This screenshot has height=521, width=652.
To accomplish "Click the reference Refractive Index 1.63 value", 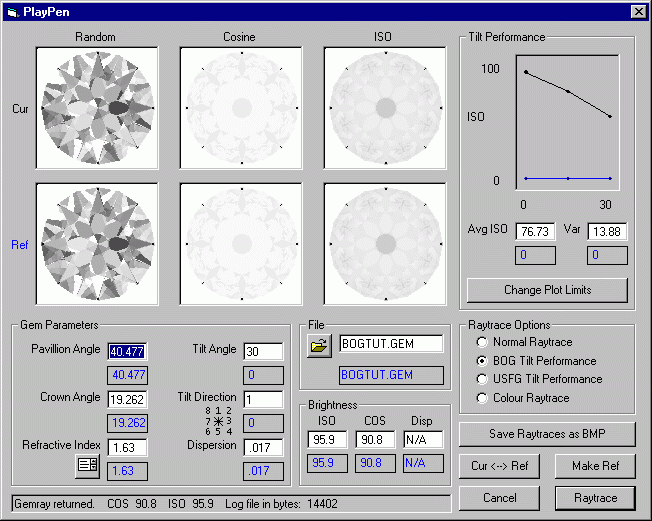I will pos(127,472).
